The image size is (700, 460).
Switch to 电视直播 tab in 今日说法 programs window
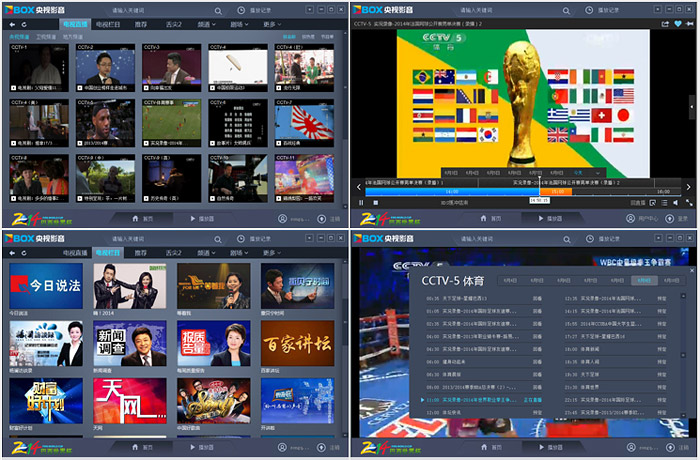75,253
